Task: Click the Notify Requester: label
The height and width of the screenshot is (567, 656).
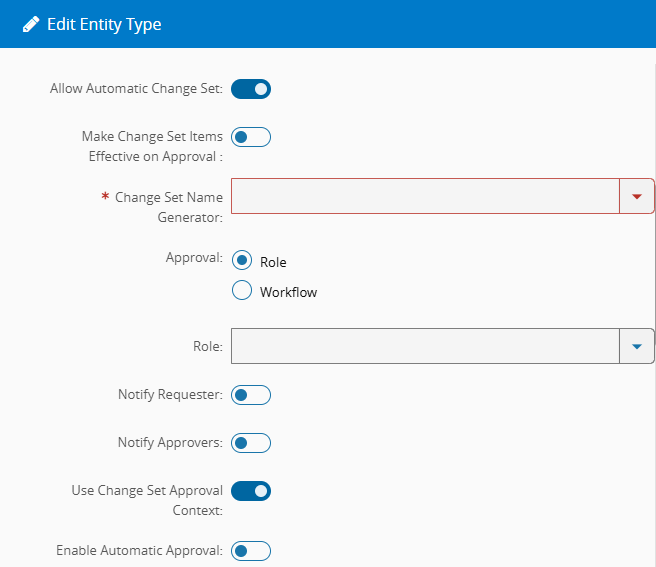Action: point(170,395)
